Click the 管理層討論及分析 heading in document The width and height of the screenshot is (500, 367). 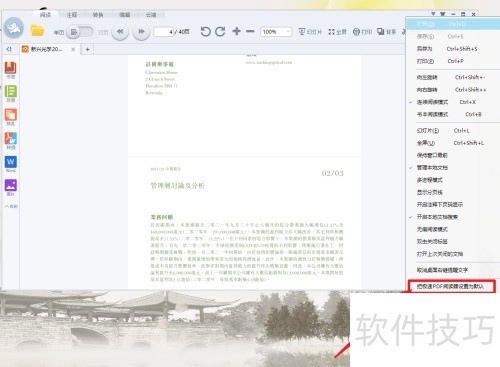[177, 186]
